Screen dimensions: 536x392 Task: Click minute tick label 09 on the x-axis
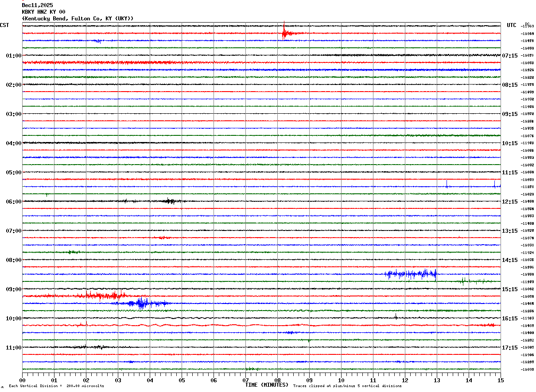(x=309, y=380)
